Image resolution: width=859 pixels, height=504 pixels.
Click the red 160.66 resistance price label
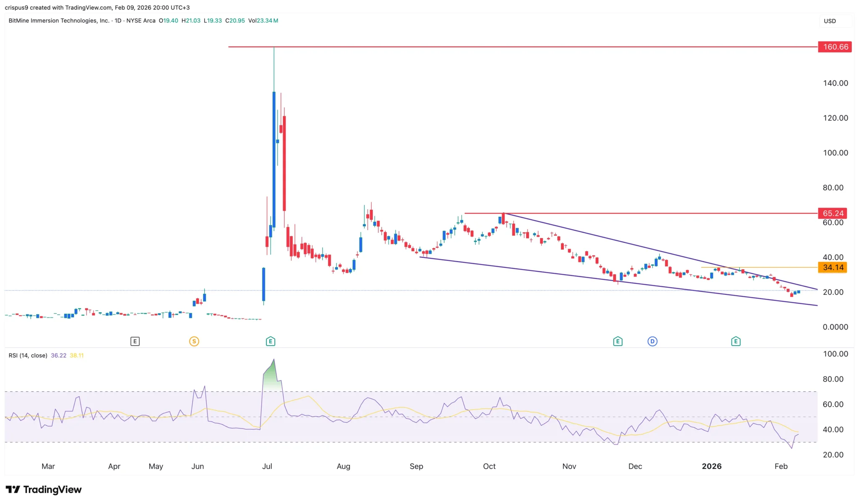(835, 47)
